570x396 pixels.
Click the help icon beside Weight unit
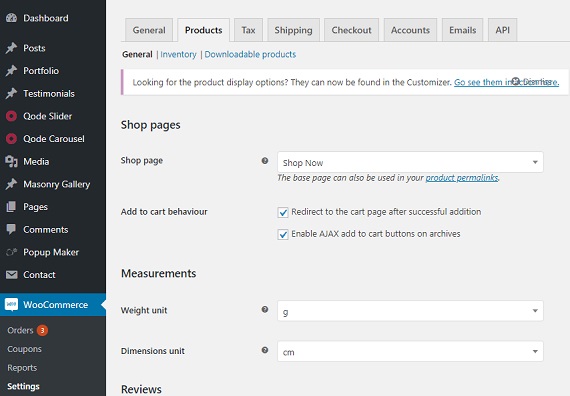(265, 309)
